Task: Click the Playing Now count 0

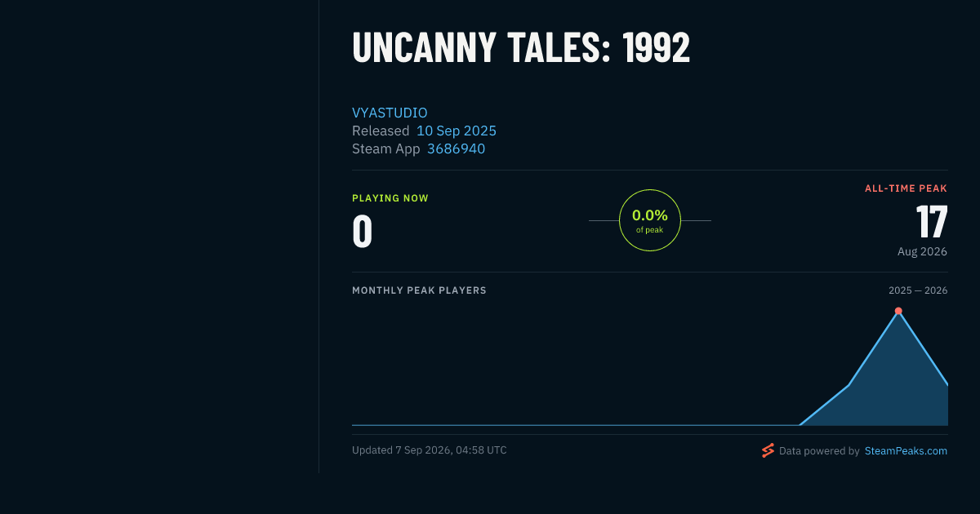Action: pos(363,231)
